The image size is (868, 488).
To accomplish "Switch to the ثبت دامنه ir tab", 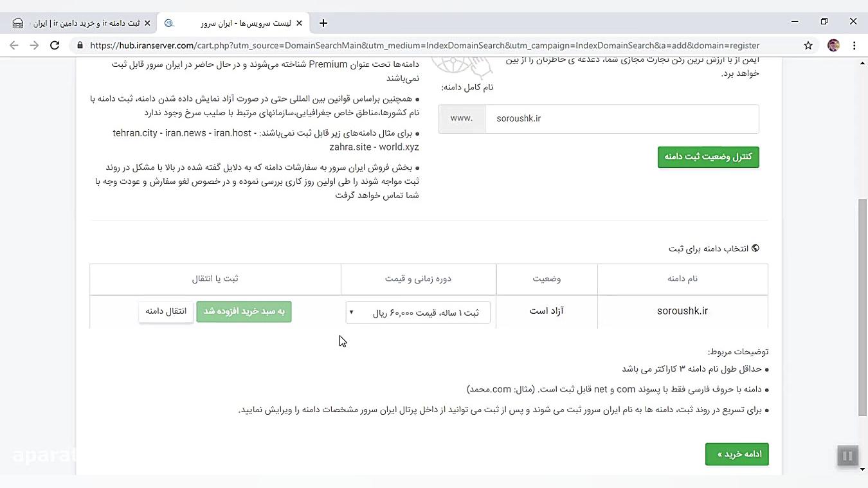I will tap(84, 23).
